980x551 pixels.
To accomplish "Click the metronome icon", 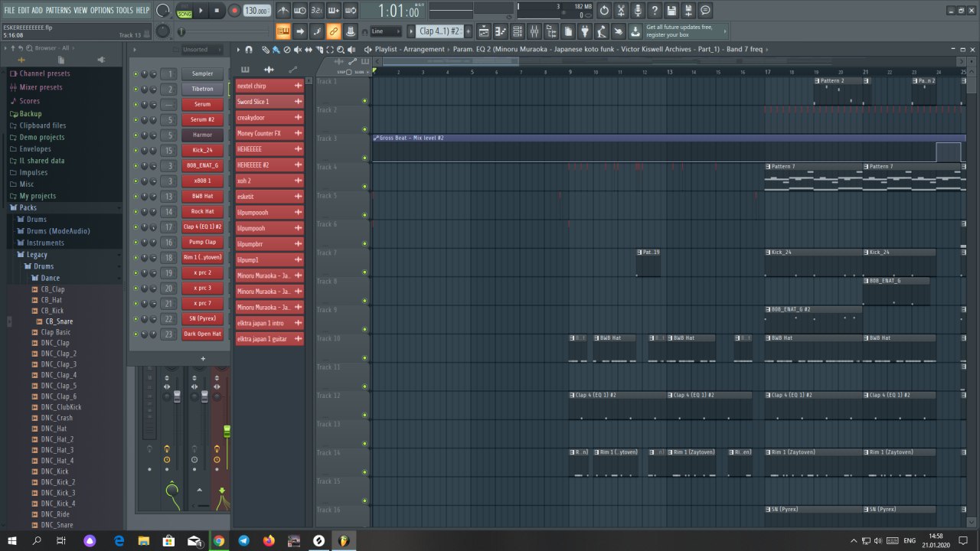I will (283, 11).
